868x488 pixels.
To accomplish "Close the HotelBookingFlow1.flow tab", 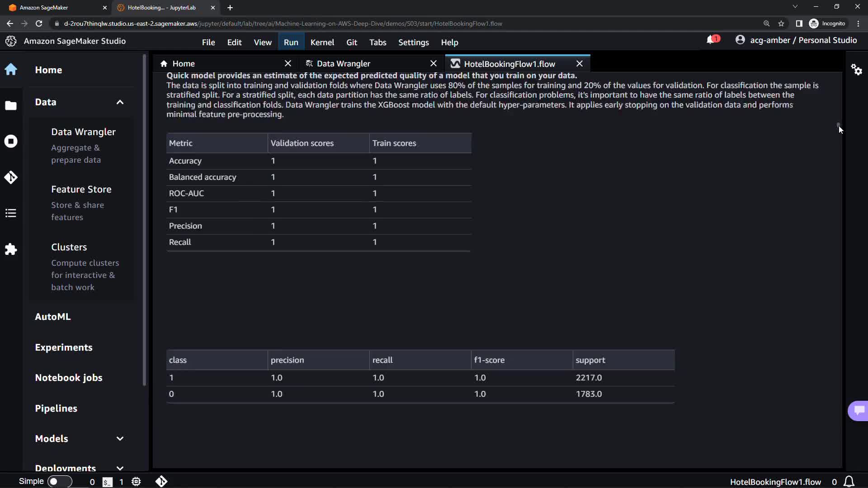I will (579, 64).
